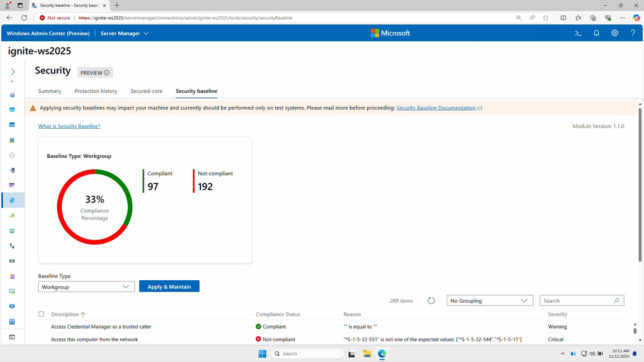Open the PowerShell console icon in header

coord(578,33)
